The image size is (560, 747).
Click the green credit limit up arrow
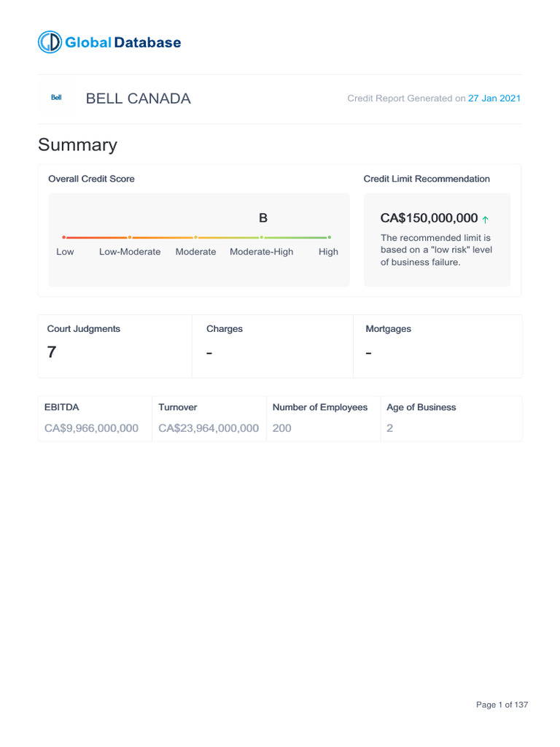coord(486,219)
